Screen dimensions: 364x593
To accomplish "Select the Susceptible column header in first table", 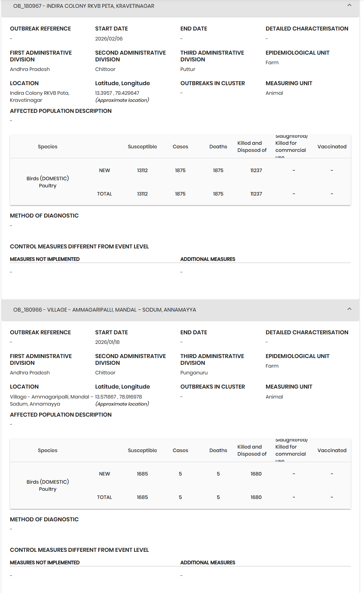I will coord(142,147).
